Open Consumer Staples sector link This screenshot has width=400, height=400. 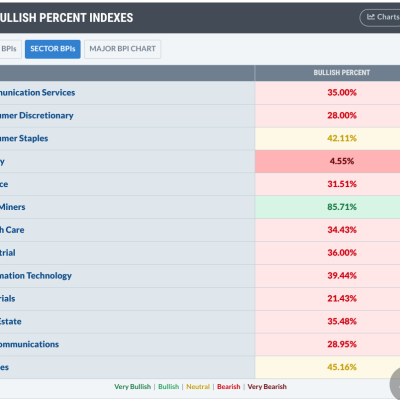24,138
